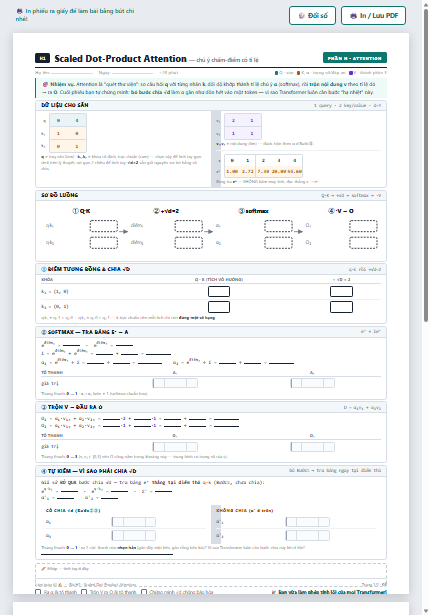Click the teal Q legend square
Viewport: 430px width, 615px height.
tap(277, 73)
